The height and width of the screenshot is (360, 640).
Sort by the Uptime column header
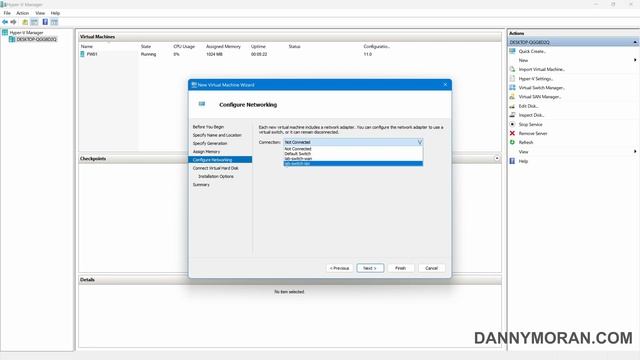click(x=258, y=47)
